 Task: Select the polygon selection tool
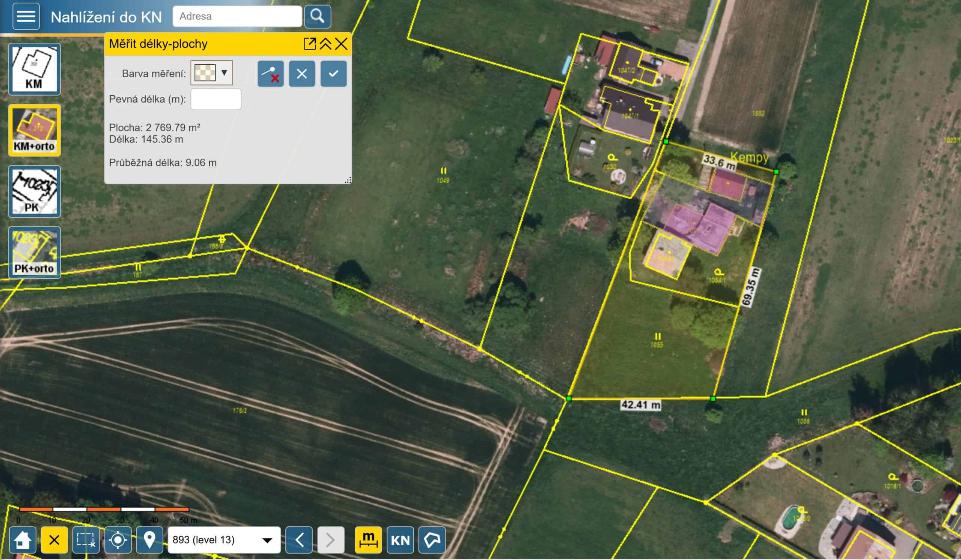[432, 540]
